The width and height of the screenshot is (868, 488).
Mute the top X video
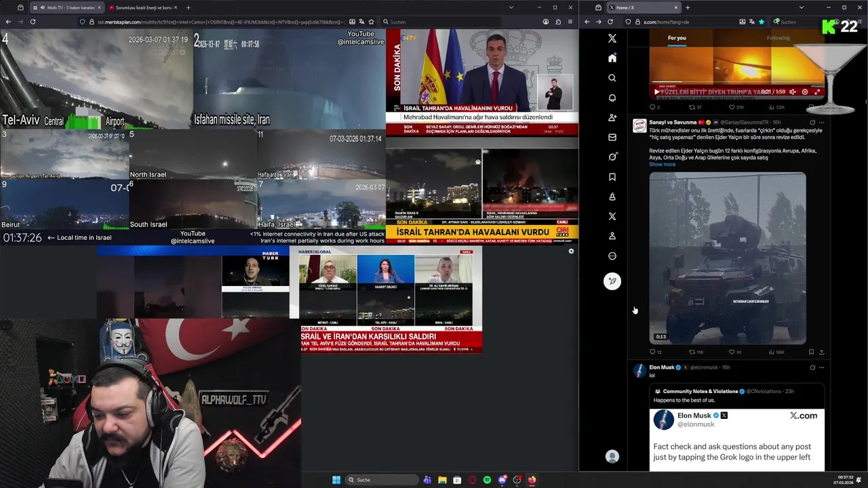793,91
